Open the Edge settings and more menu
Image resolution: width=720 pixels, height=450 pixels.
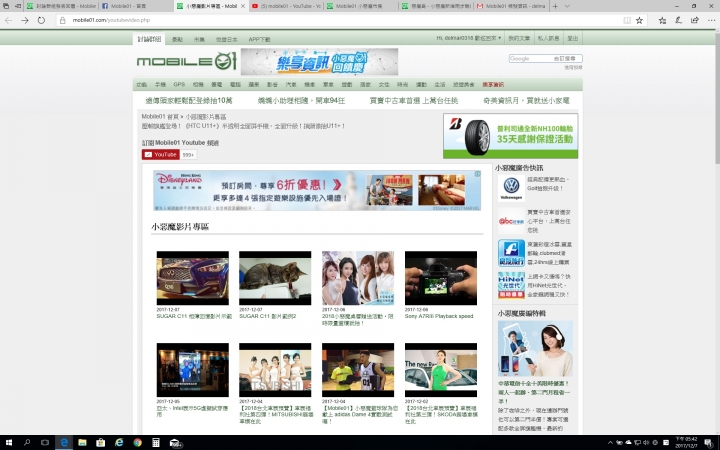click(711, 20)
